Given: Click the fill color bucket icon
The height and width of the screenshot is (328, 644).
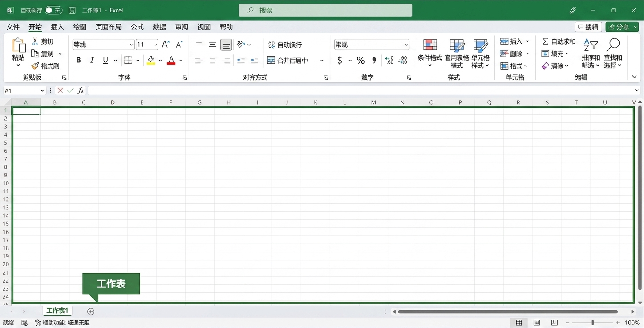Looking at the screenshot, I should click(x=151, y=60).
